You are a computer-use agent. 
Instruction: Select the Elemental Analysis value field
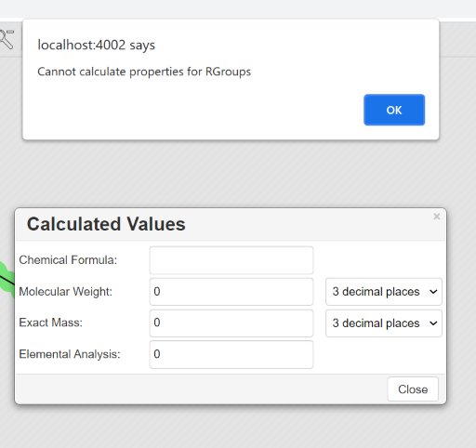(231, 354)
